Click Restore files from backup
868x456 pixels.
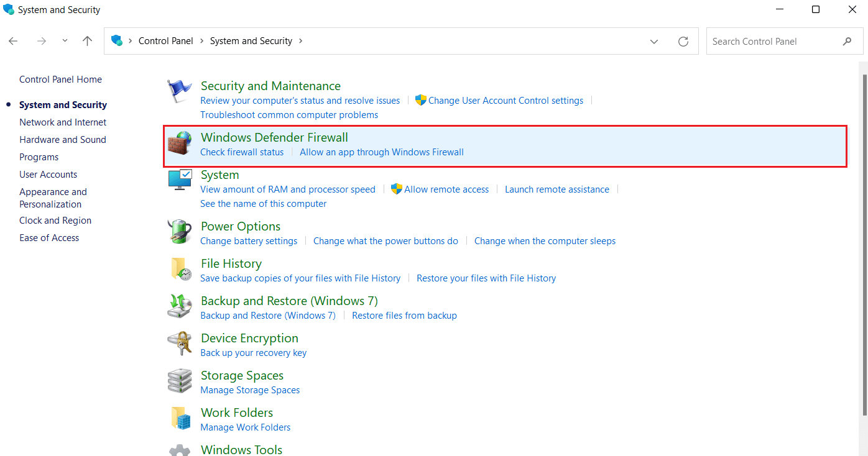point(404,316)
